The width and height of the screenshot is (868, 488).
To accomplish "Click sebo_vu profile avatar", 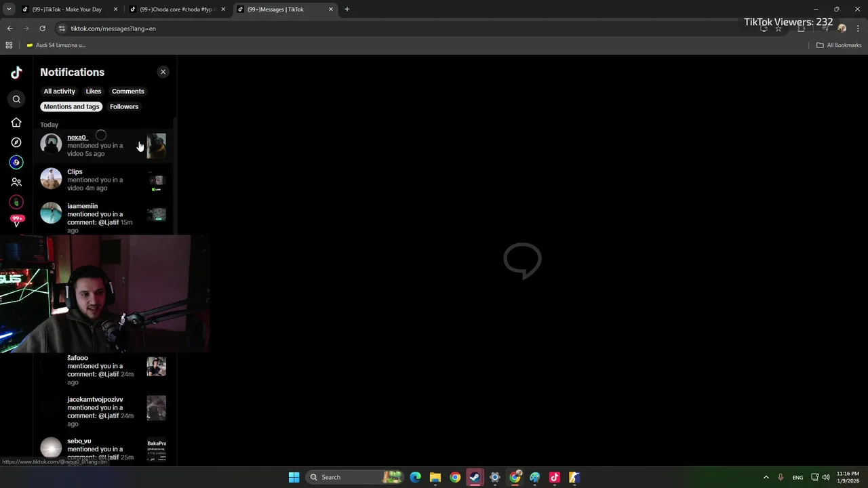I will tap(51, 448).
